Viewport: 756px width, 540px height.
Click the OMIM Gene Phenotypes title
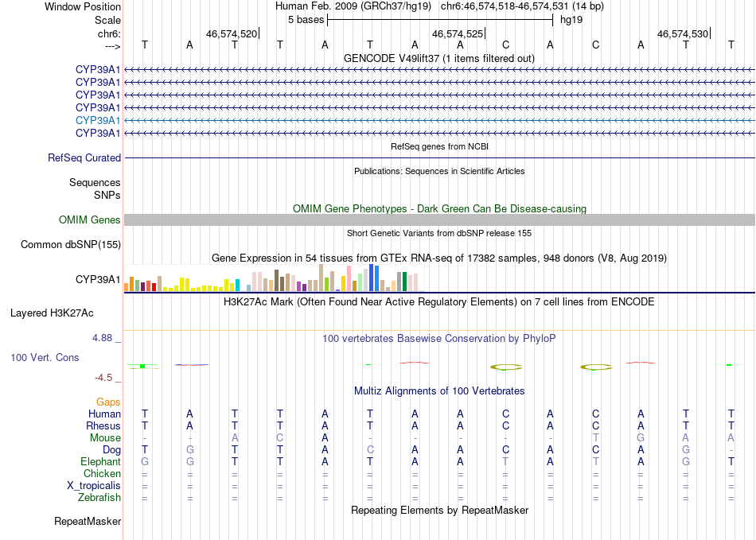[439, 208]
